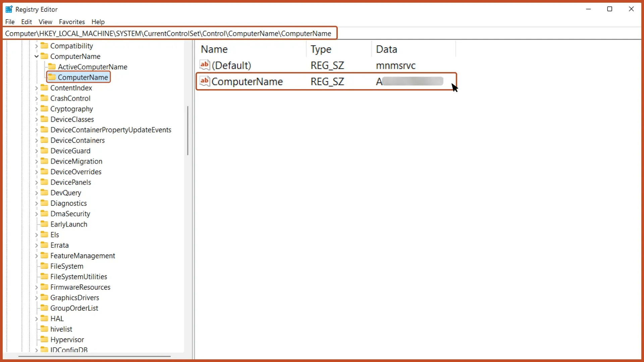The image size is (644, 362).
Task: Click the ab icon beside ComputerName value
Action: [205, 81]
